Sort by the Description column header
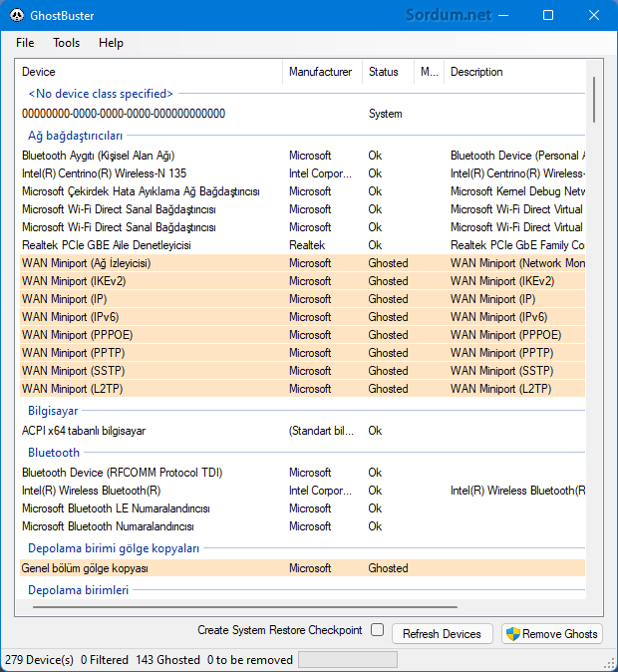 (514, 72)
